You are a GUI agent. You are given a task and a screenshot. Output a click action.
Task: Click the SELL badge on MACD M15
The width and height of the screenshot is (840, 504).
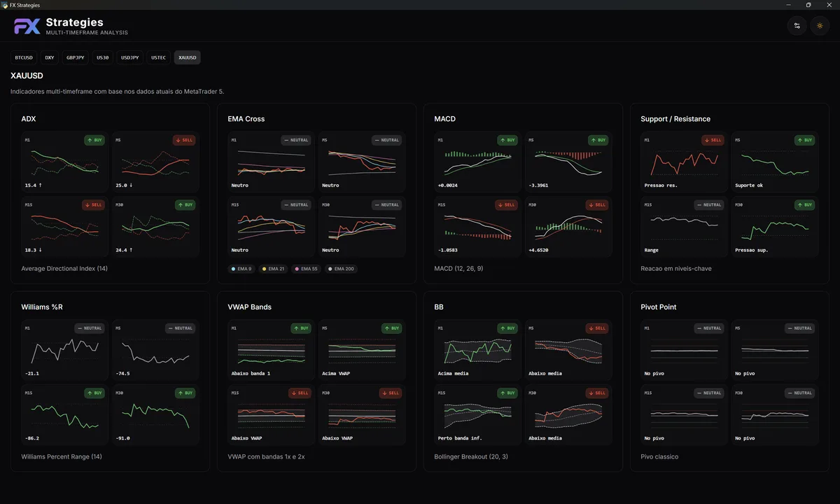click(506, 204)
